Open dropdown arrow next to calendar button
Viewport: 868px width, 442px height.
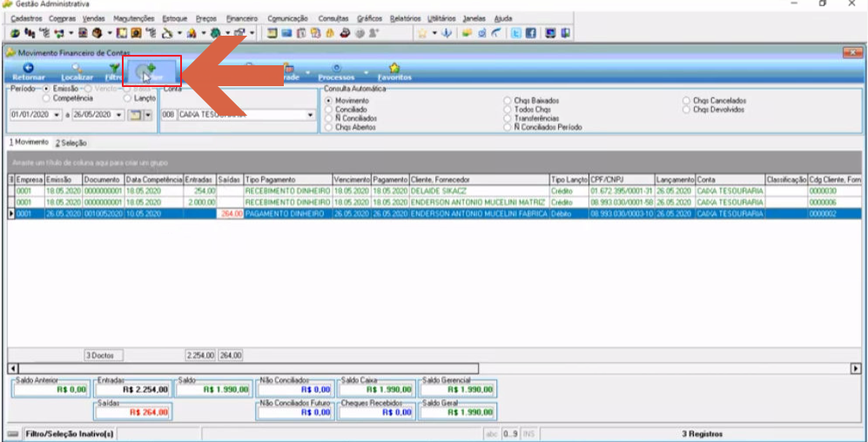[147, 115]
